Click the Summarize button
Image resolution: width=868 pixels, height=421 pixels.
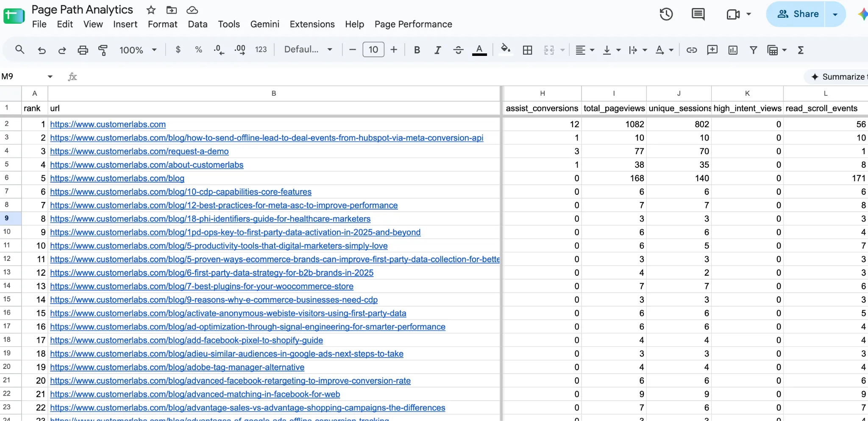[837, 77]
